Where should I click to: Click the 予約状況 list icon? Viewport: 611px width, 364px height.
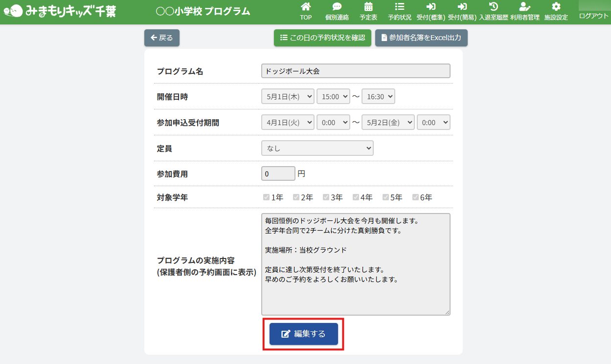click(x=400, y=7)
